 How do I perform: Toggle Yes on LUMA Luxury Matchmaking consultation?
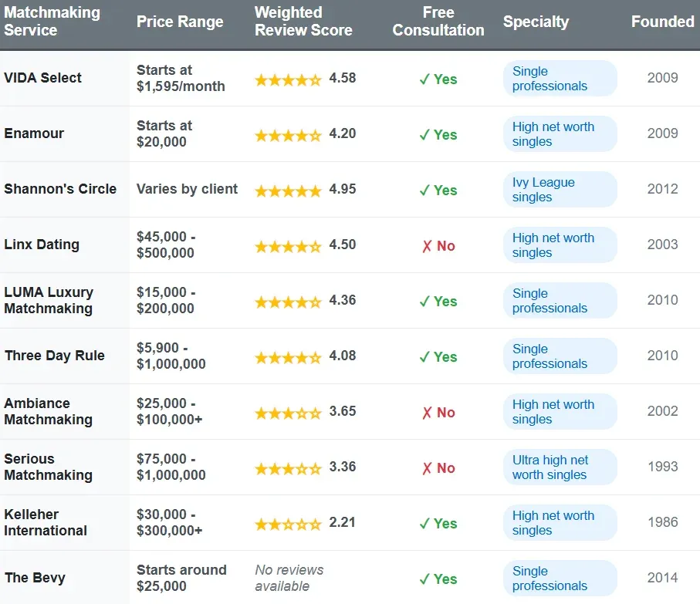point(438,300)
